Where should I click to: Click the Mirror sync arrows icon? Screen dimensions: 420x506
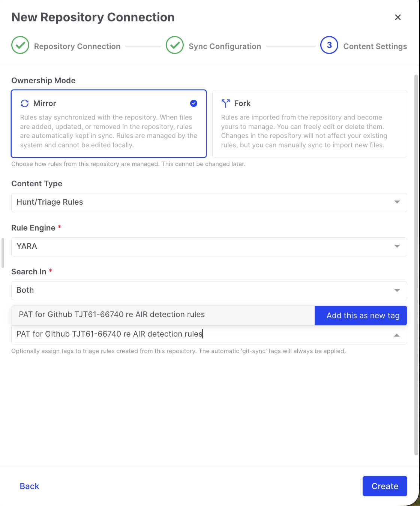[x=25, y=103]
